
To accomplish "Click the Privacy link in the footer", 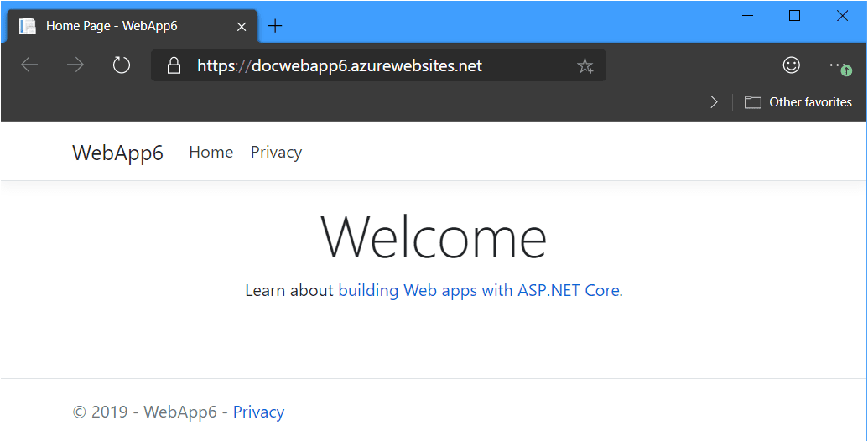I will [258, 412].
